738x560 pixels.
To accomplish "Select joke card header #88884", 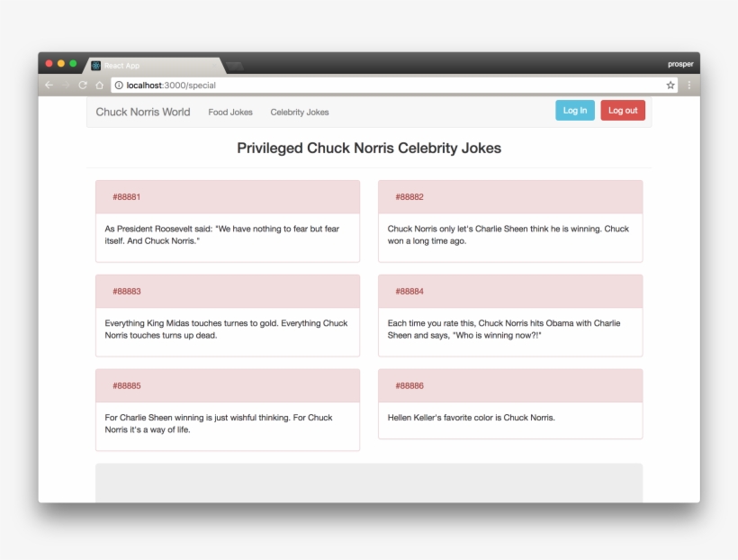I will (509, 292).
